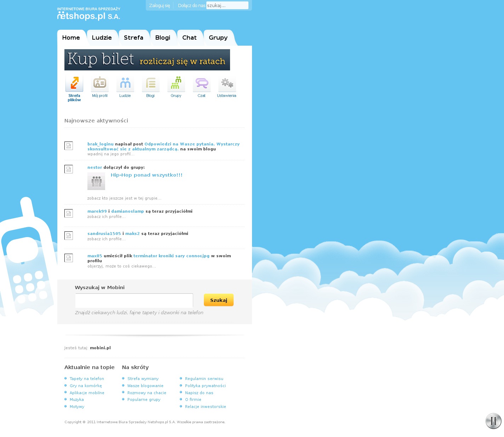
Task: Open the Polityka prywatności link
Action: pyautogui.click(x=205, y=386)
